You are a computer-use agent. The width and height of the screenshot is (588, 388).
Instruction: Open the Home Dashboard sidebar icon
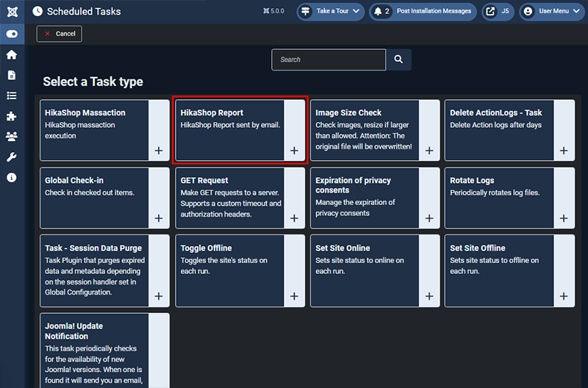12,54
